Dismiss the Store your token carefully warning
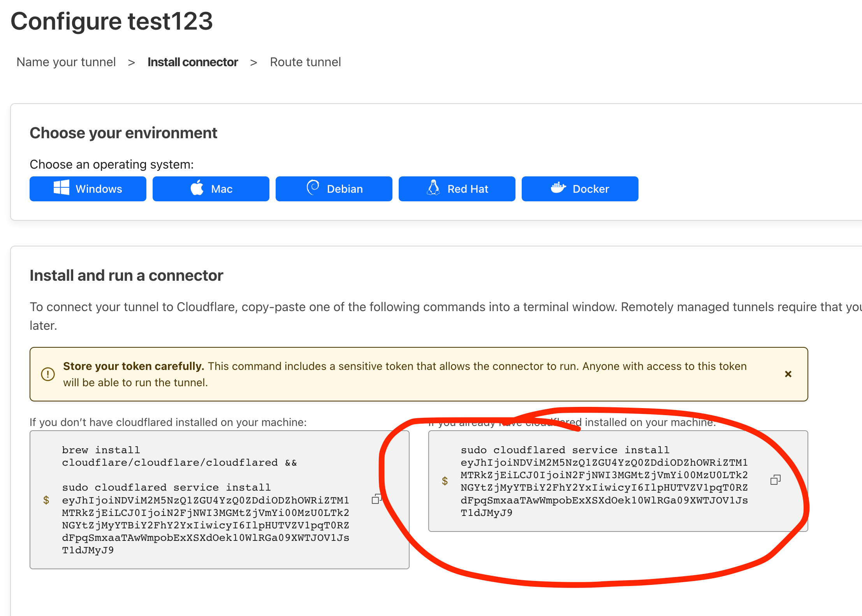862x616 pixels. [788, 374]
